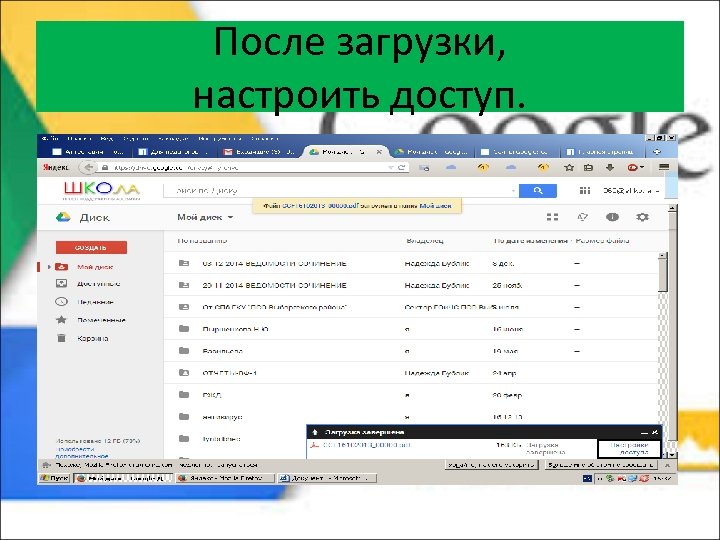Select Помеченные in the sidebar
Viewport: 720px width, 540px height.
tap(101, 320)
